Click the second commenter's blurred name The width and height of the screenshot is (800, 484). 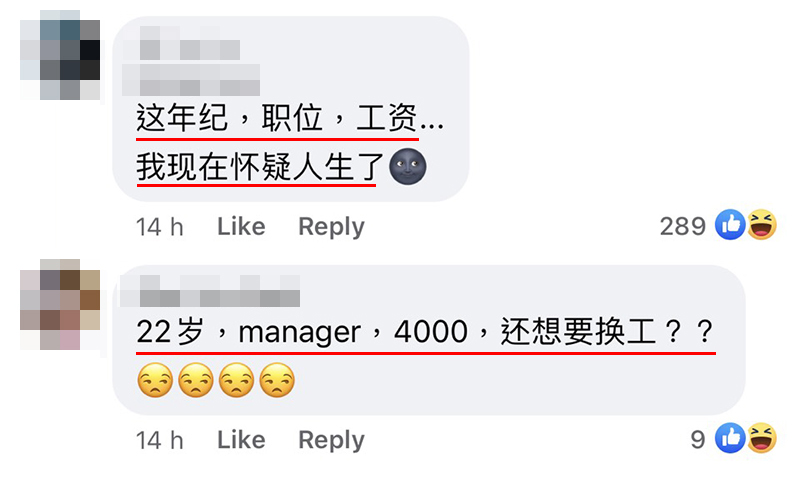(210, 291)
